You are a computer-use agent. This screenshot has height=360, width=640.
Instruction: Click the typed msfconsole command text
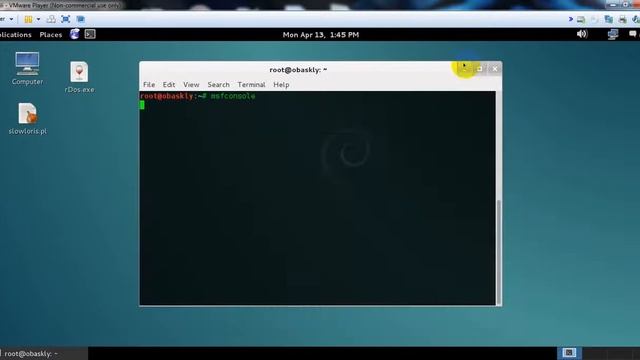(x=233, y=96)
